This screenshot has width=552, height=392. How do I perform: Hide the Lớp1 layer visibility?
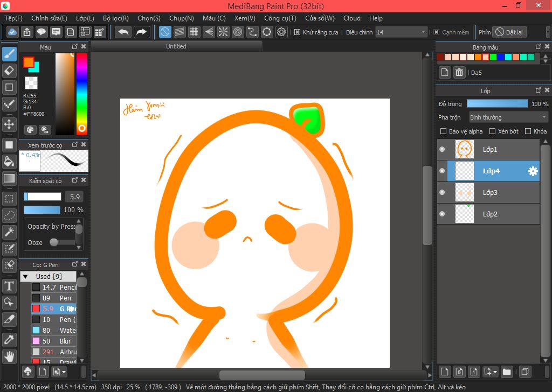(x=442, y=150)
